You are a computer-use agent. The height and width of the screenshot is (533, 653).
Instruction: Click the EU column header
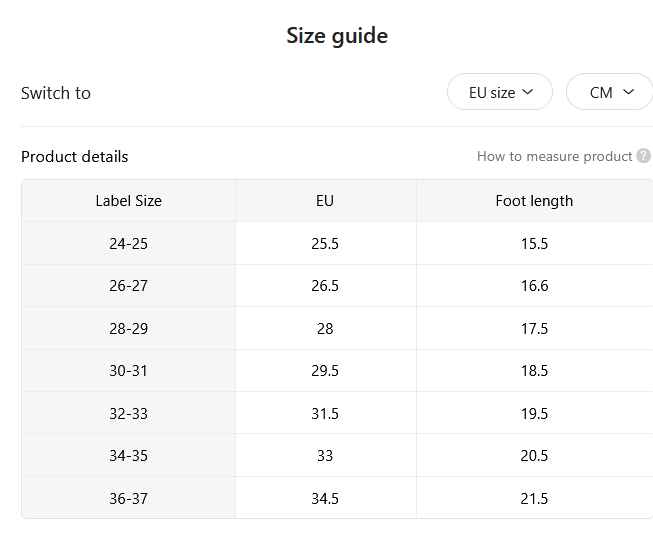pyautogui.click(x=325, y=201)
